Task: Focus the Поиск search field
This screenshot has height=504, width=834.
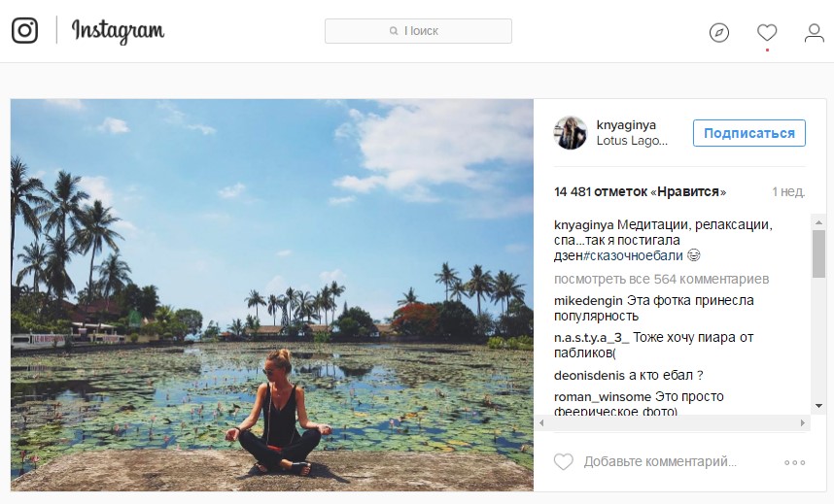Action: pos(418,31)
